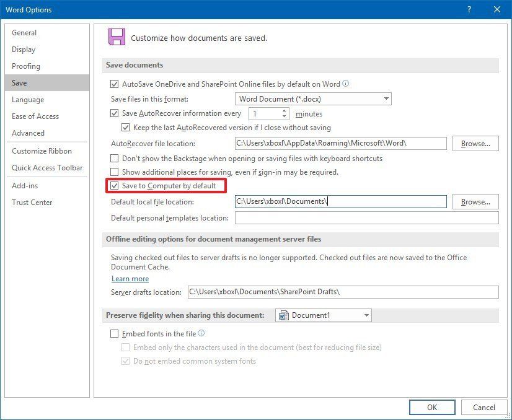Switch to the Proofing section

pyautogui.click(x=26, y=66)
